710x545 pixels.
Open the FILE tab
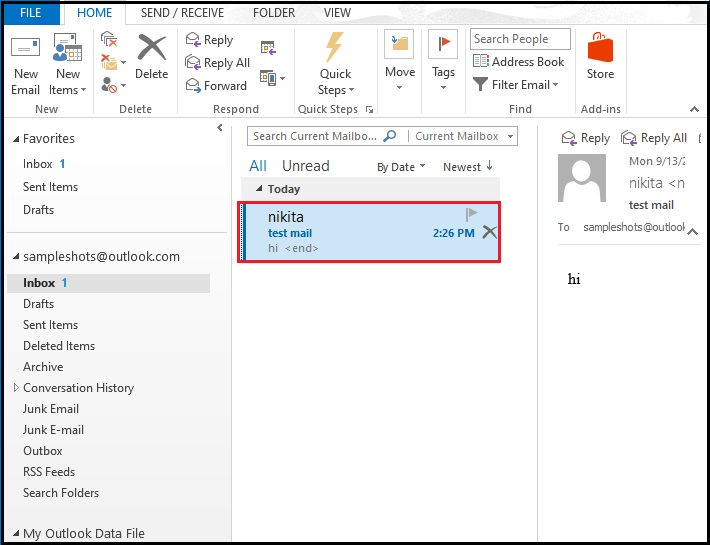pos(31,13)
